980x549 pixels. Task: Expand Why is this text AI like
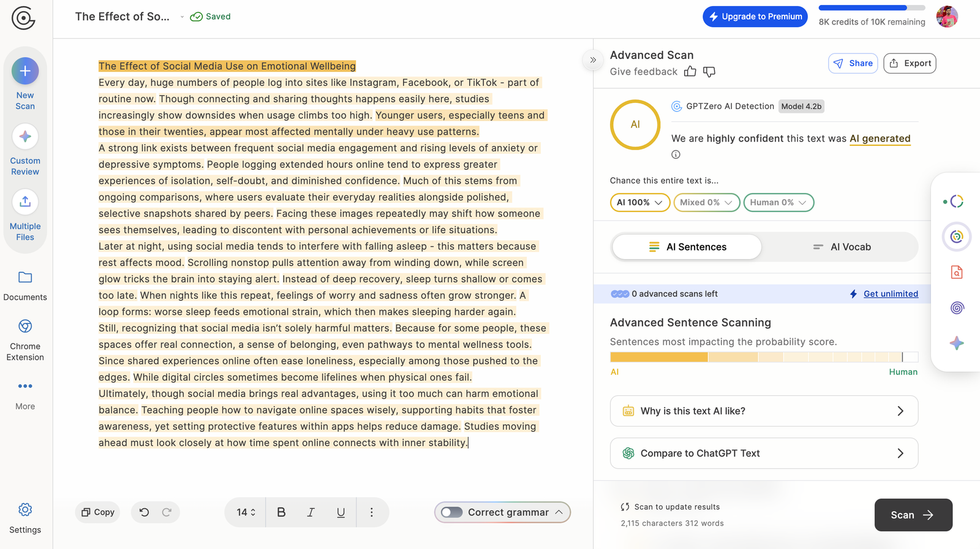764,411
